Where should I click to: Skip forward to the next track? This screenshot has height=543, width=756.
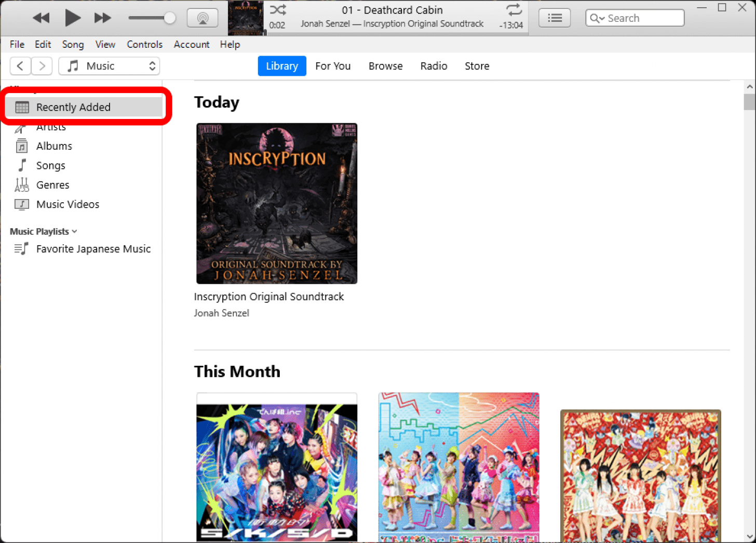pos(102,18)
